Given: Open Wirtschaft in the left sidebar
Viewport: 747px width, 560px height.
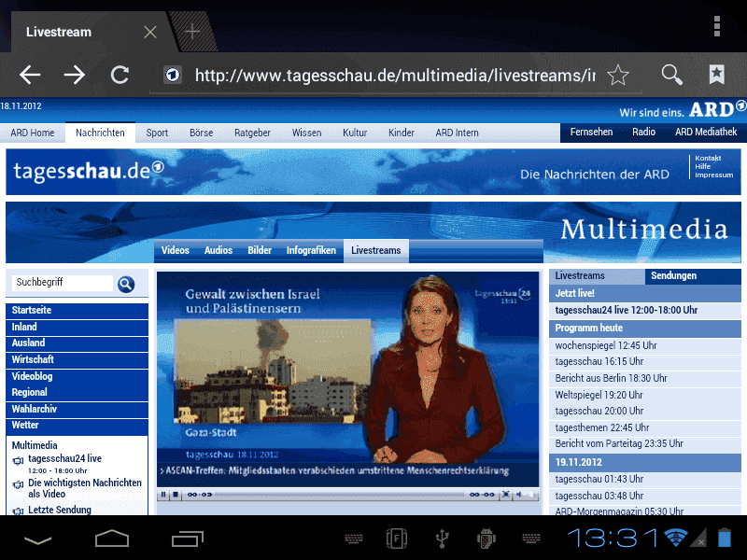Looking at the screenshot, I should 78,360.
